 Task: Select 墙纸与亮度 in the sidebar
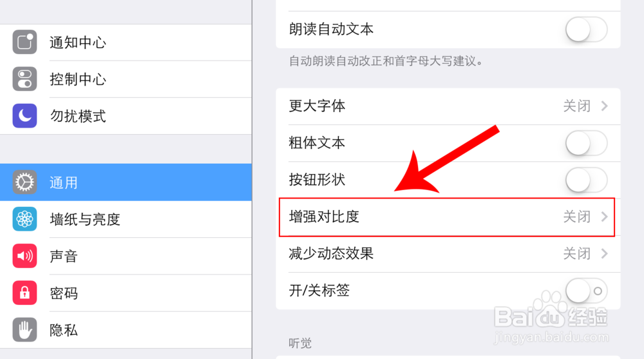pos(85,219)
